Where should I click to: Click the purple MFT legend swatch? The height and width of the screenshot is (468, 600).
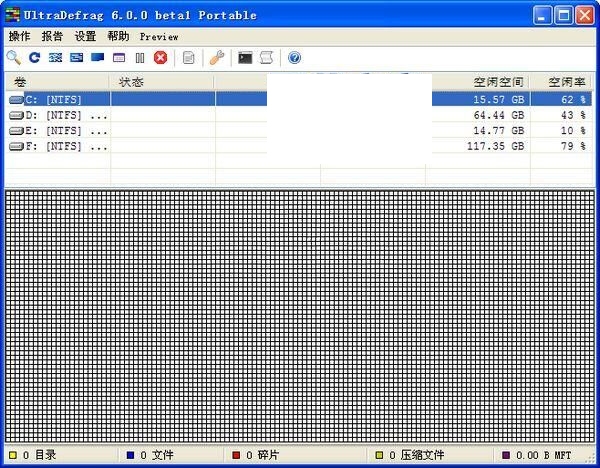pyautogui.click(x=506, y=455)
